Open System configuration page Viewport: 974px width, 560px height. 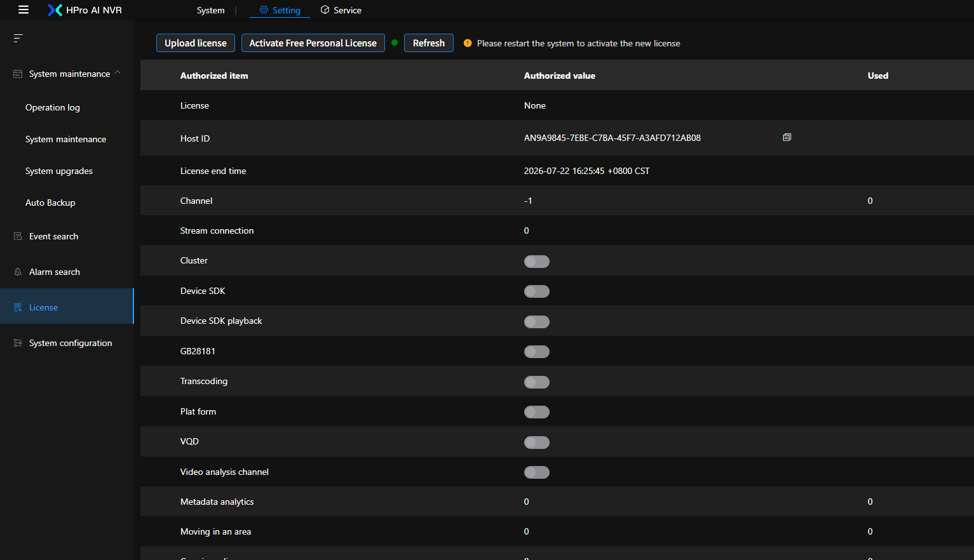pyautogui.click(x=67, y=343)
